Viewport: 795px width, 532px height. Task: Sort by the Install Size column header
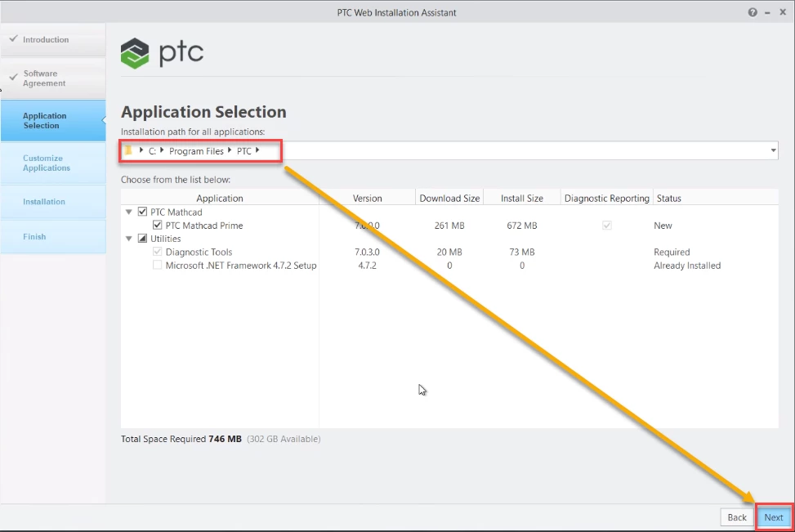tap(522, 199)
